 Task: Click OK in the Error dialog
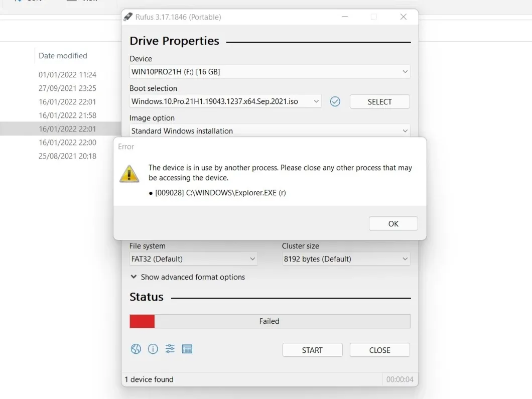(393, 223)
